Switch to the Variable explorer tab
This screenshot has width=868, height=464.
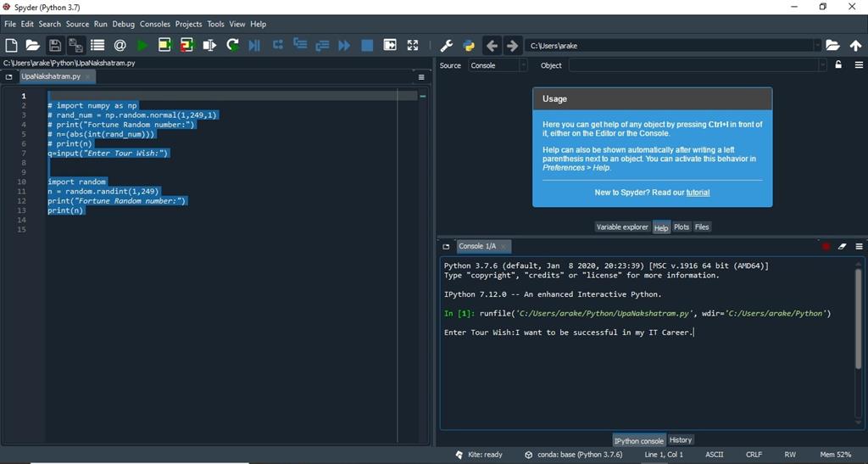tap(621, 226)
